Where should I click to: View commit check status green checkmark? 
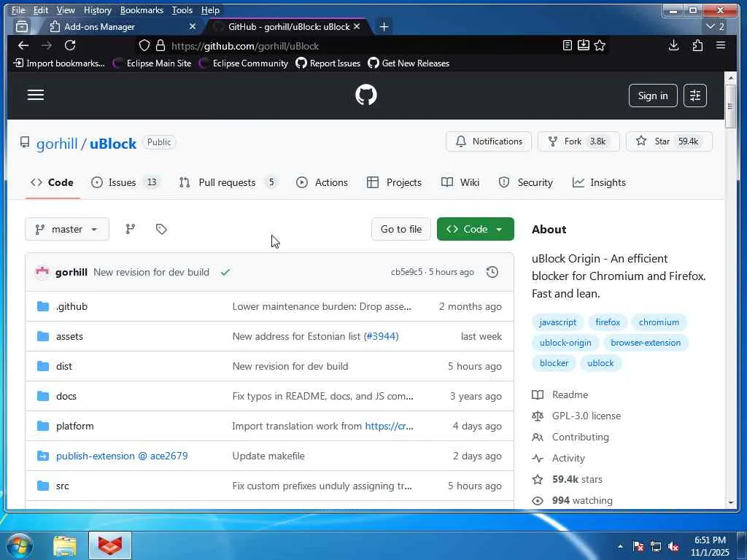pos(225,273)
